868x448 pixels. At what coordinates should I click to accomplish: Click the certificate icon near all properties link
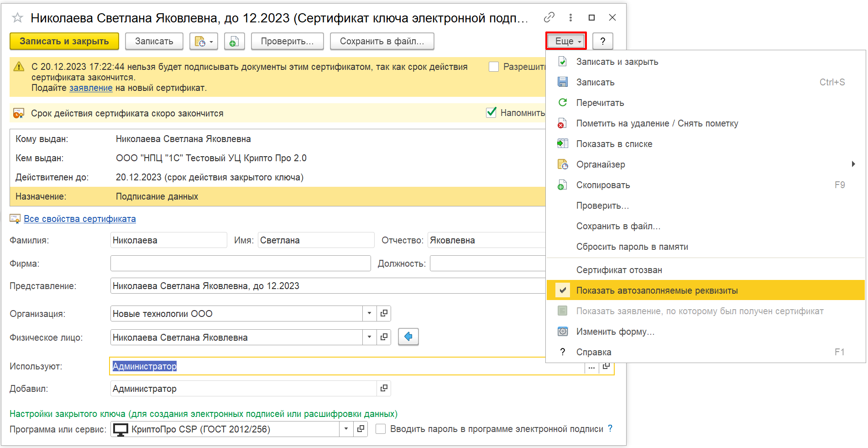15,219
